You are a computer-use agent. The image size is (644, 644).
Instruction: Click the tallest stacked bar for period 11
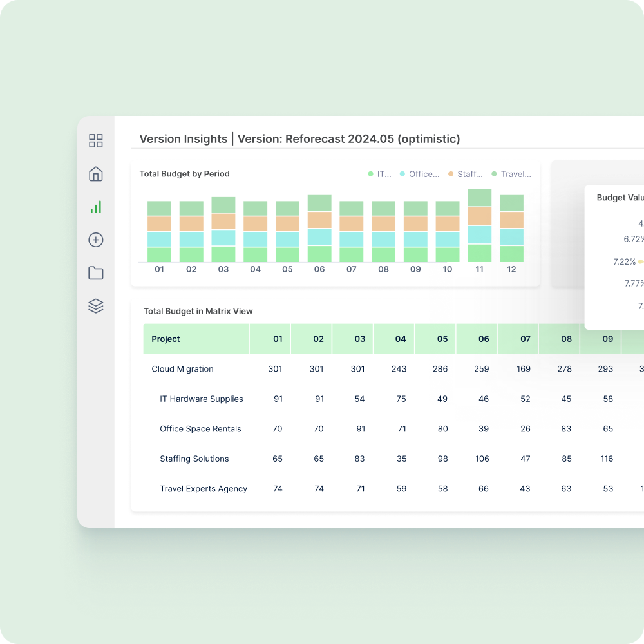(479, 225)
